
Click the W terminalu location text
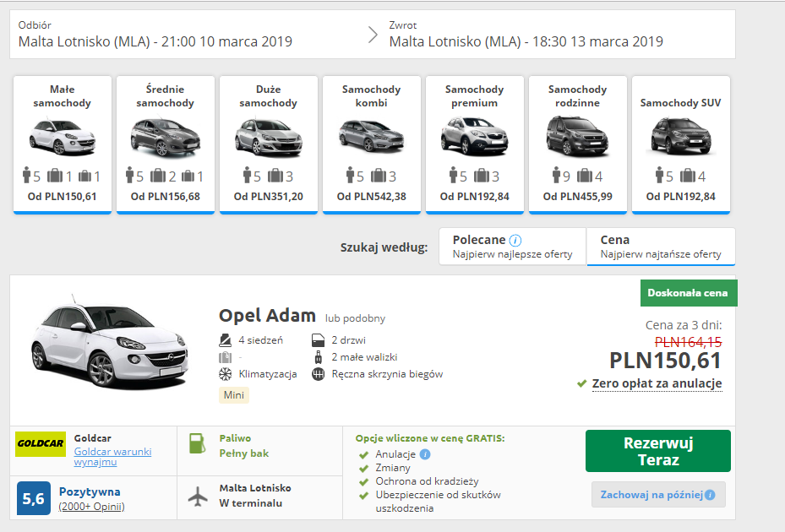[251, 503]
